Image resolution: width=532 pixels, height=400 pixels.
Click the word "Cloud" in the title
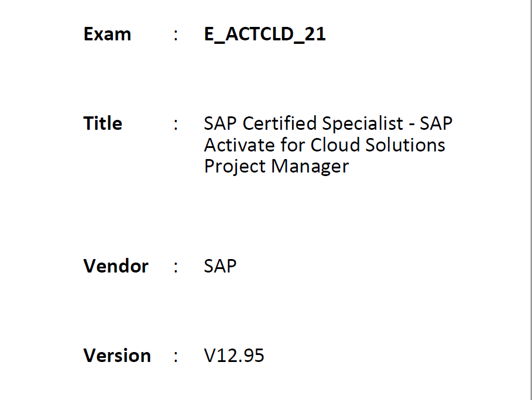point(335,145)
